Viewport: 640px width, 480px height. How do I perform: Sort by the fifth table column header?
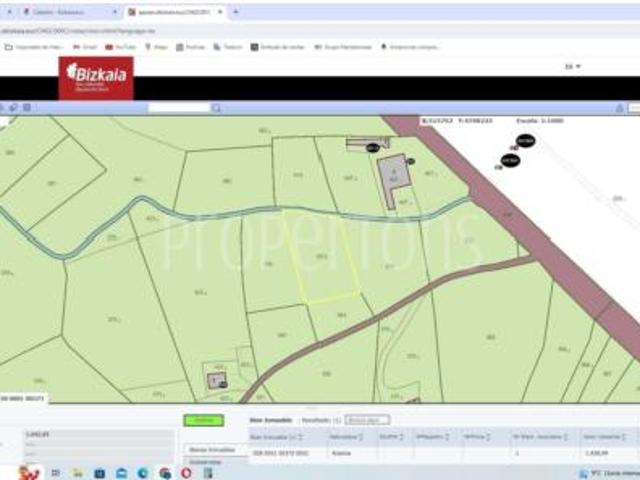click(x=476, y=437)
